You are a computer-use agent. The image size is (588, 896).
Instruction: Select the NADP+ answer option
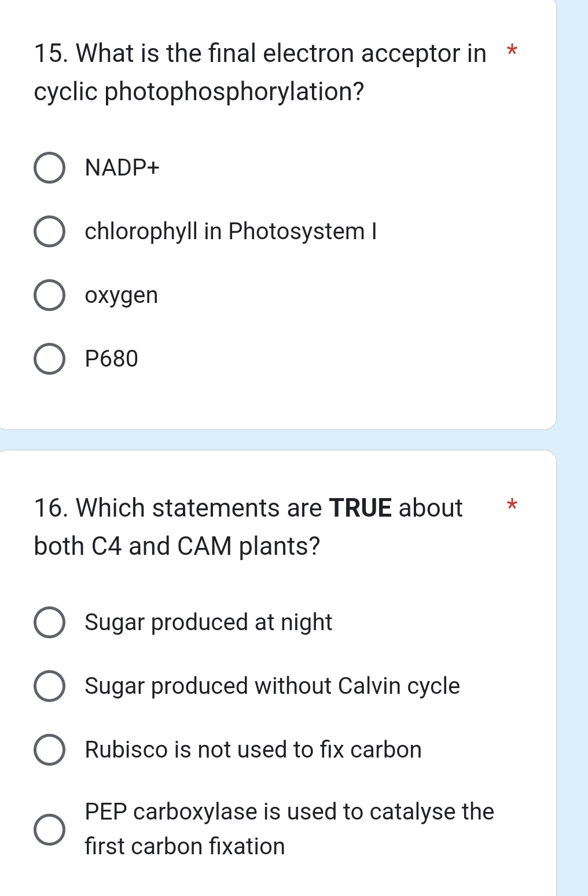point(50,169)
